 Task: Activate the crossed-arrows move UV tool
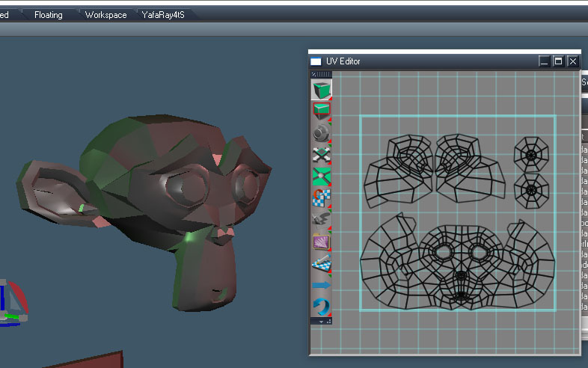pyautogui.click(x=322, y=155)
